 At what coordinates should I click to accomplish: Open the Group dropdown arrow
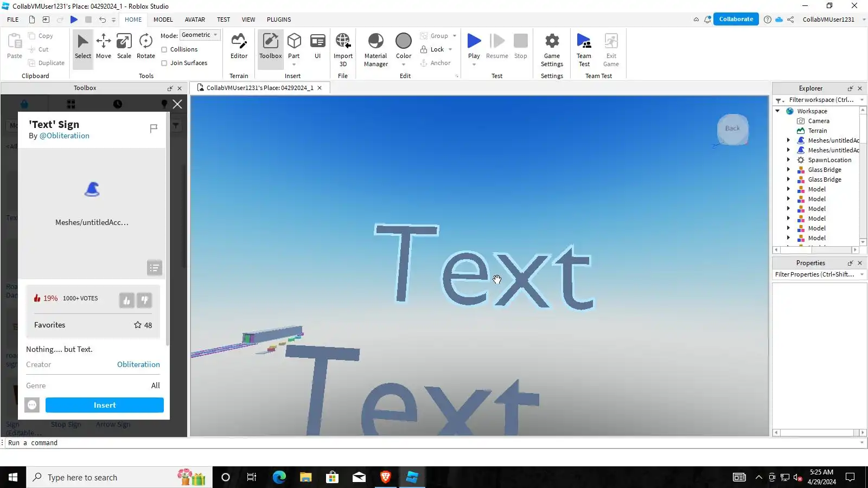pyautogui.click(x=455, y=36)
